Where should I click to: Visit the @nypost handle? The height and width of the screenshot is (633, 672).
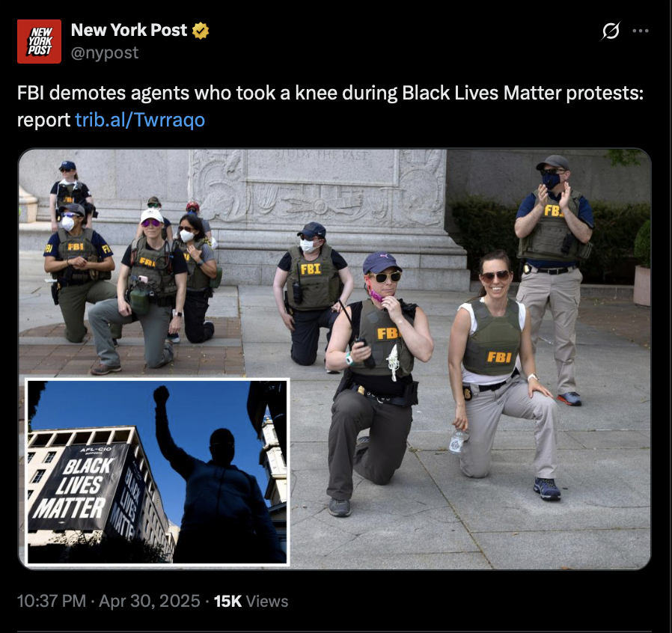click(105, 52)
